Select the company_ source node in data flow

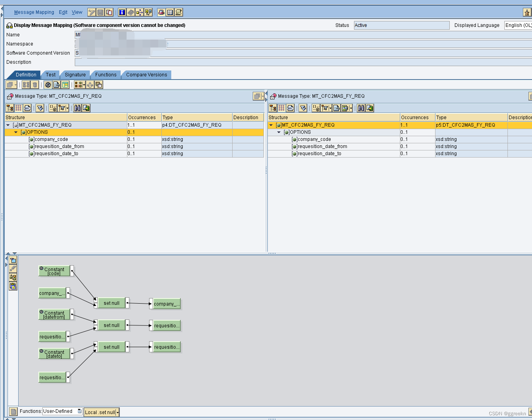click(x=53, y=293)
